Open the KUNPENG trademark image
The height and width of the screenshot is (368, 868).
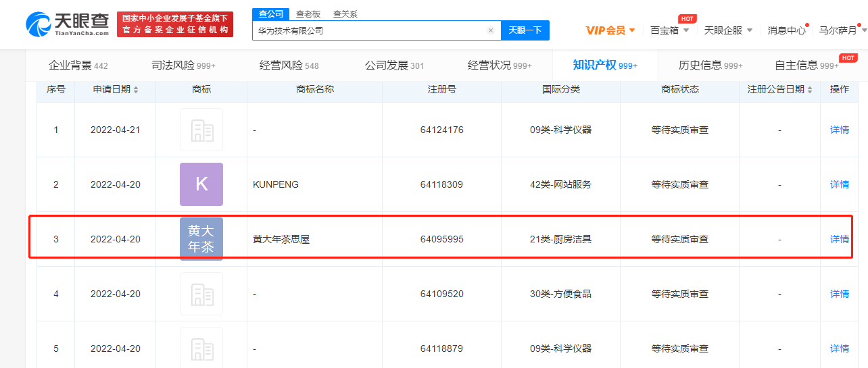click(x=201, y=184)
